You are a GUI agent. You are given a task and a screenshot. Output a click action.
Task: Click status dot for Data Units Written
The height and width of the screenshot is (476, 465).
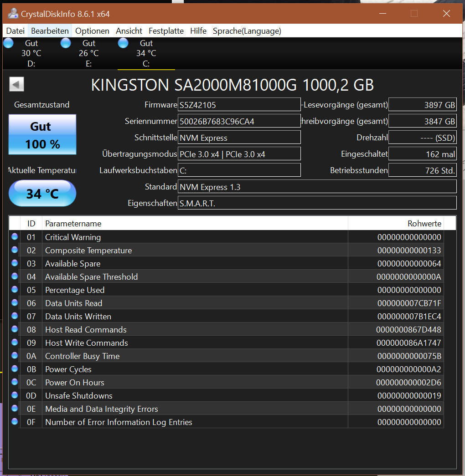(x=15, y=316)
